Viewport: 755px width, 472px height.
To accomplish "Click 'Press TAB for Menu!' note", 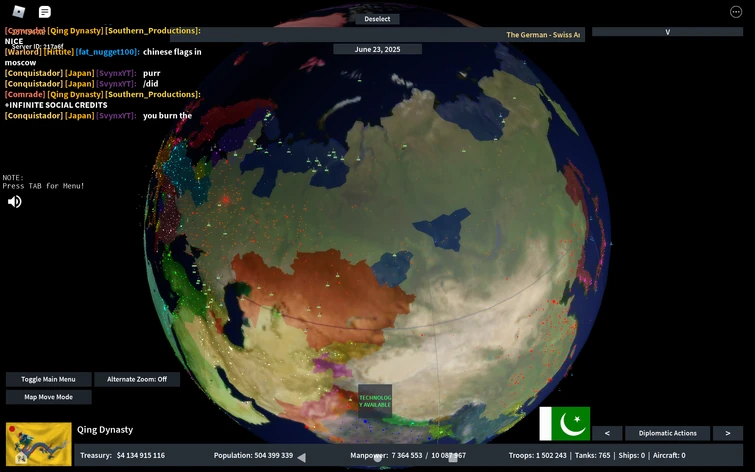I will [43, 186].
